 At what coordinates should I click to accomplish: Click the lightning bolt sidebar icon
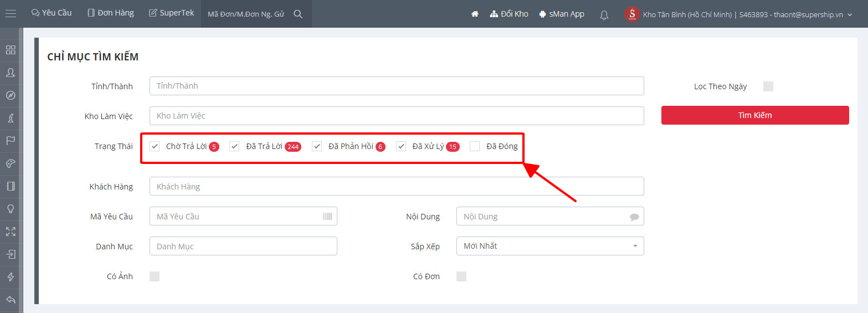coord(11,277)
